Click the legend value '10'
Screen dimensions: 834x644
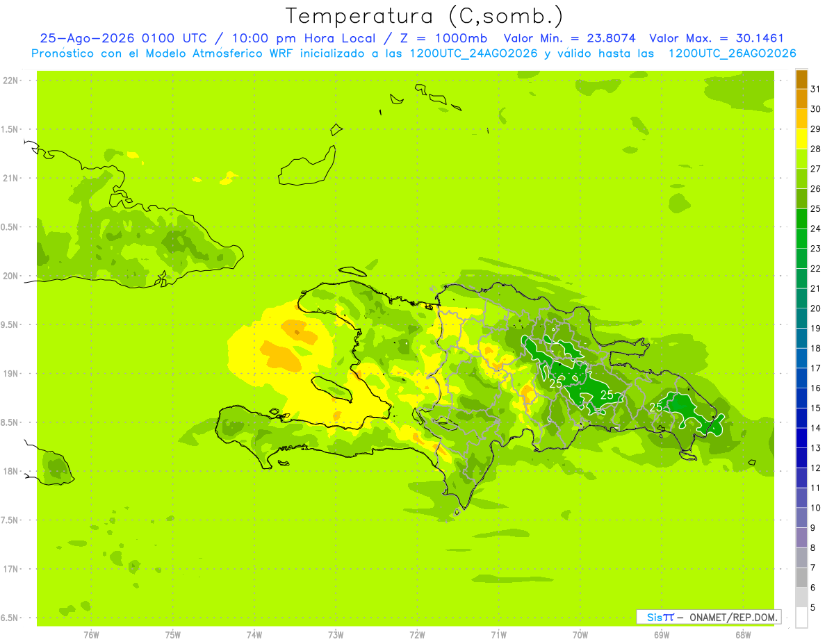[x=816, y=508]
